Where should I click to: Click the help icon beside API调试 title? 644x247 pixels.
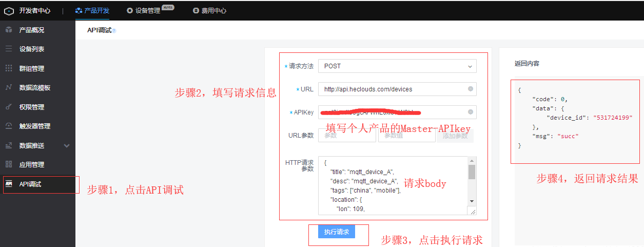click(114, 31)
